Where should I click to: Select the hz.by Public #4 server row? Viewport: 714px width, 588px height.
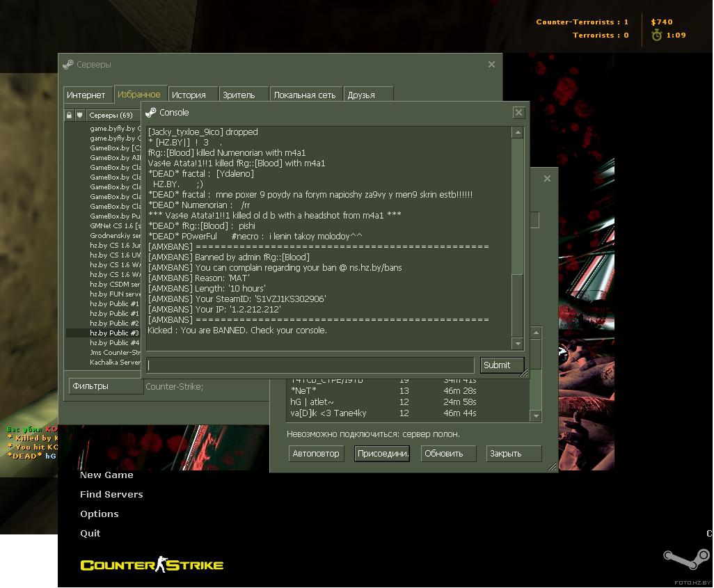coord(104,342)
